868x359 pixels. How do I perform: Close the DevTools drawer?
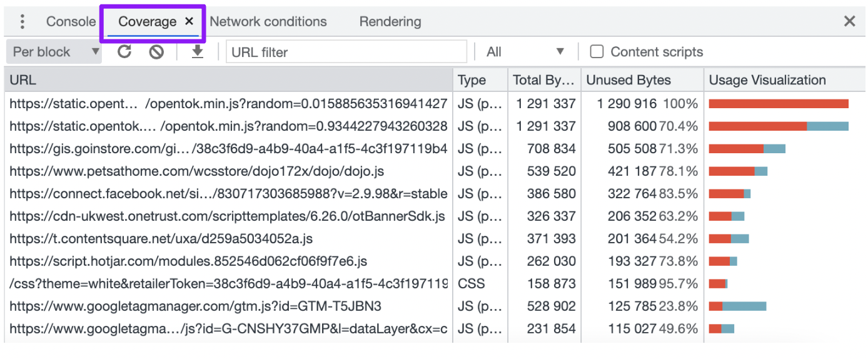849,22
